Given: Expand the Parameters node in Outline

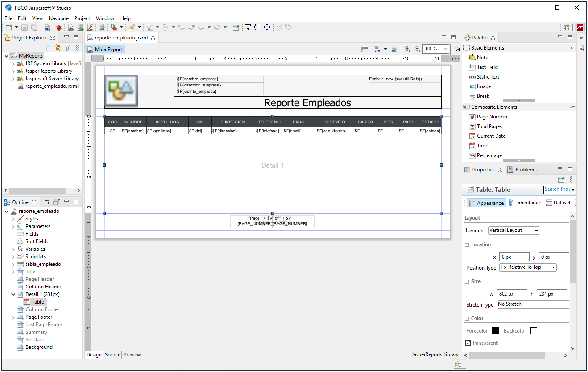Looking at the screenshot, I should [13, 226].
